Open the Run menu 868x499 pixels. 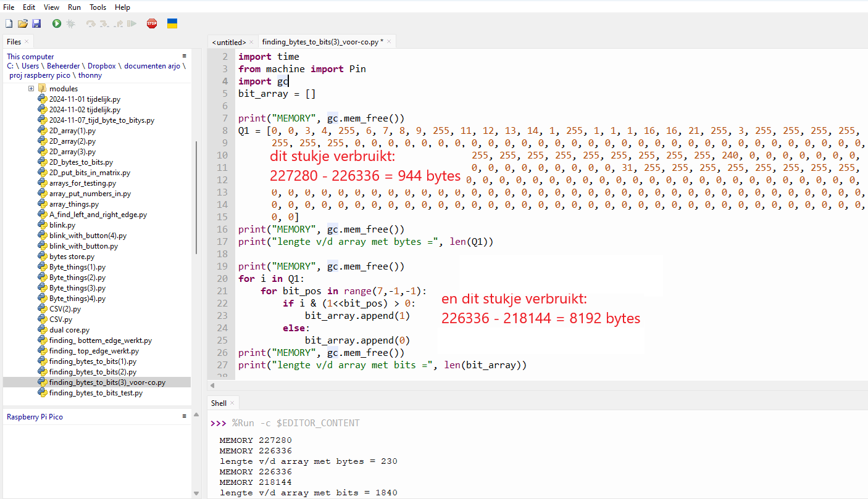[x=74, y=7]
